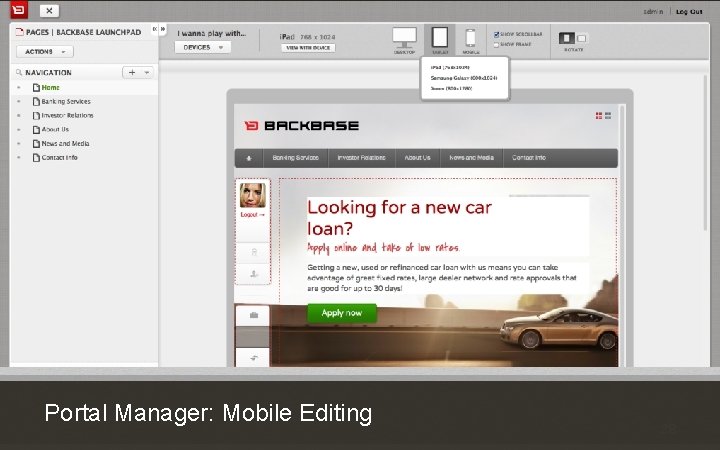The image size is (720, 450).
Task: Click the red grid layout icon in preview header
Action: click(x=599, y=116)
